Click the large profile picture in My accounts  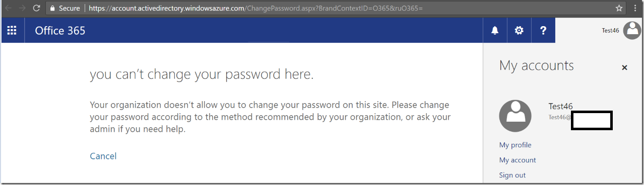coord(515,116)
